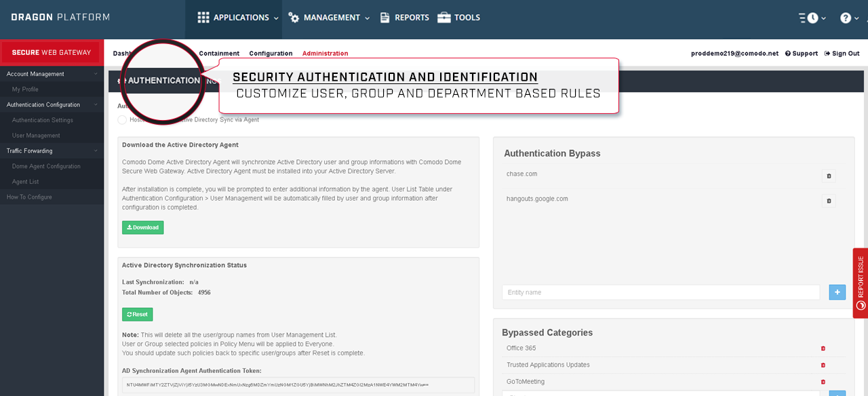
Task: Open the help question mark menu
Action: pyautogui.click(x=849, y=18)
